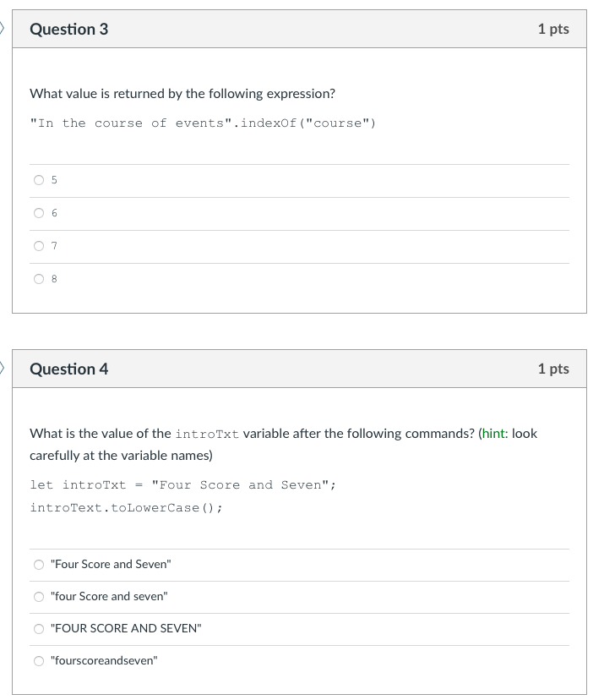This screenshot has width=615, height=700.
Task: Select answer option 6 for Question 3
Action: 39,212
